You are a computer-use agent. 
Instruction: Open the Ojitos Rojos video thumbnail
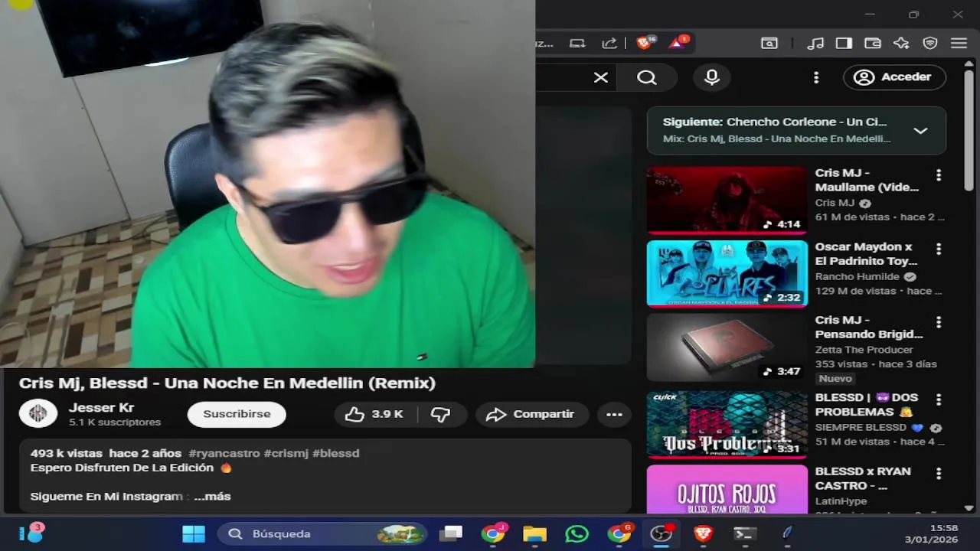coord(727,489)
